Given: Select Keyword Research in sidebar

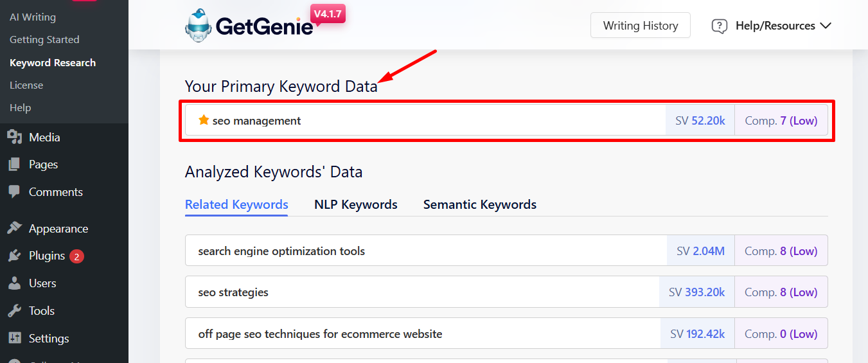Looking at the screenshot, I should pyautogui.click(x=53, y=63).
